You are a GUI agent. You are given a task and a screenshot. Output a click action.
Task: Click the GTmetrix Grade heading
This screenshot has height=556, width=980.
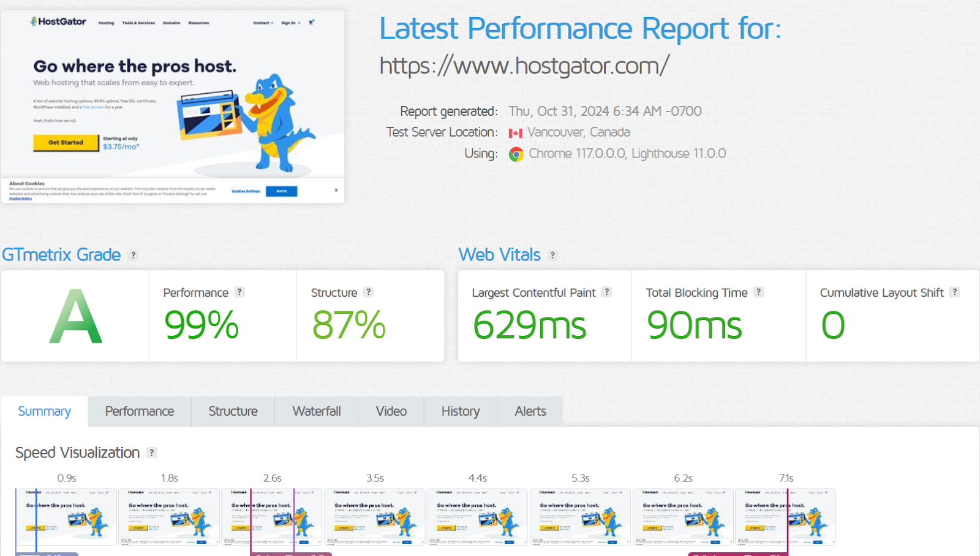pyautogui.click(x=61, y=255)
